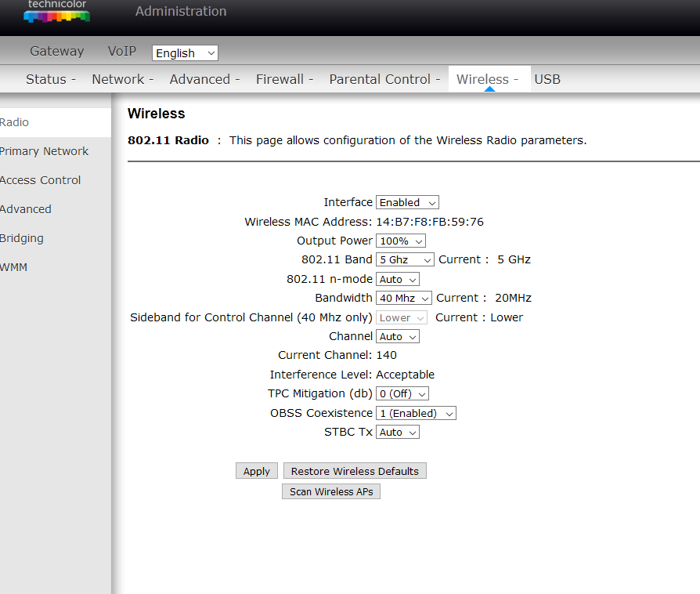Open Bridging in the sidebar

pos(22,238)
